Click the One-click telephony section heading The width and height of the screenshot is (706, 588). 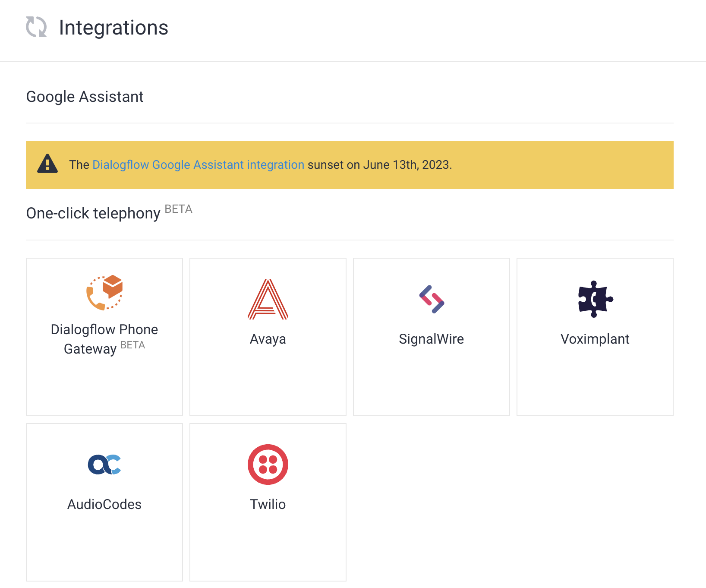(94, 213)
